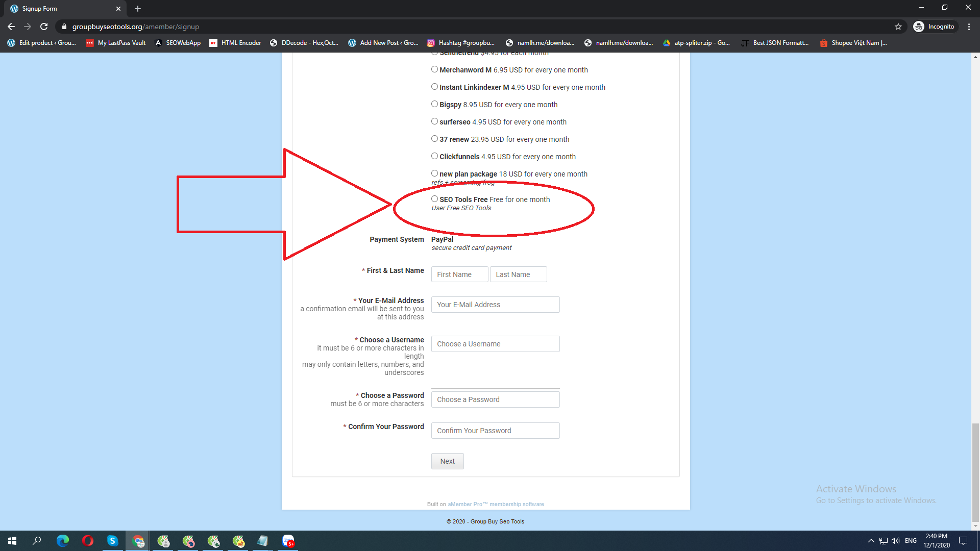This screenshot has height=551, width=980.
Task: Select the surferseo plan radio
Action: pyautogui.click(x=434, y=121)
